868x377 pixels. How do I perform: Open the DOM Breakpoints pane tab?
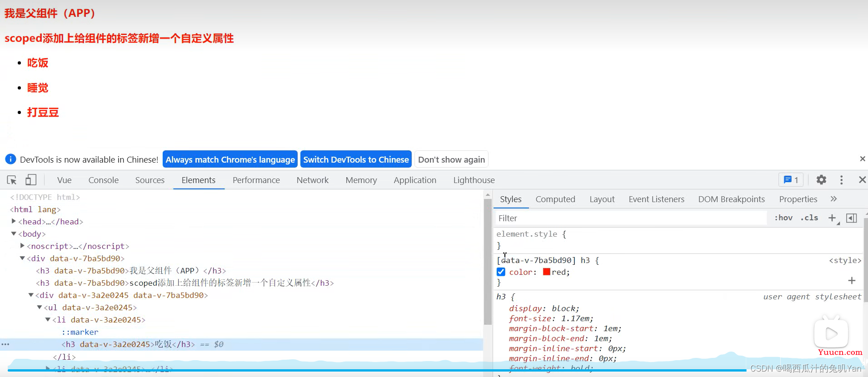[732, 199]
